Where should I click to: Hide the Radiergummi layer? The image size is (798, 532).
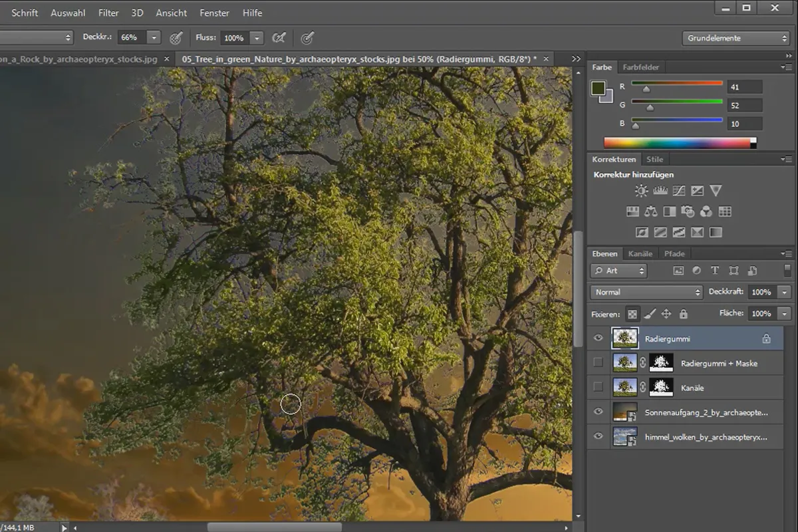[x=598, y=338]
